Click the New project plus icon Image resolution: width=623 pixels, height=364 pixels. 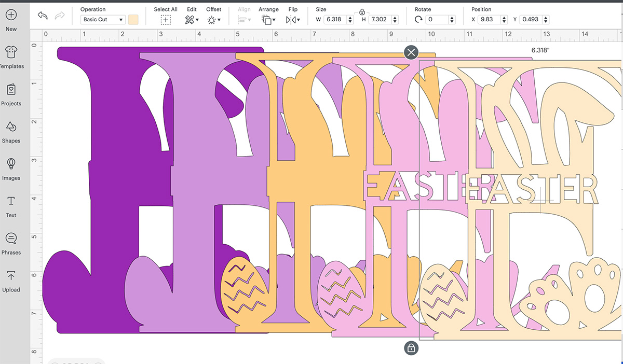pos(11,15)
